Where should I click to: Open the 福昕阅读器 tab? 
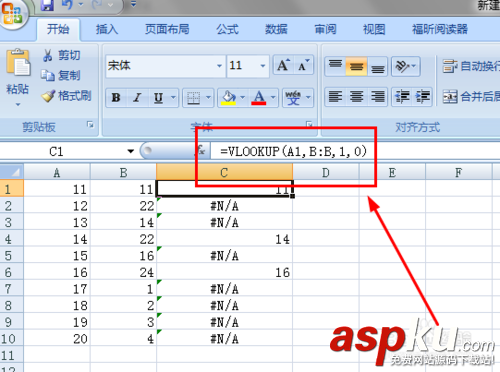[x=440, y=29]
